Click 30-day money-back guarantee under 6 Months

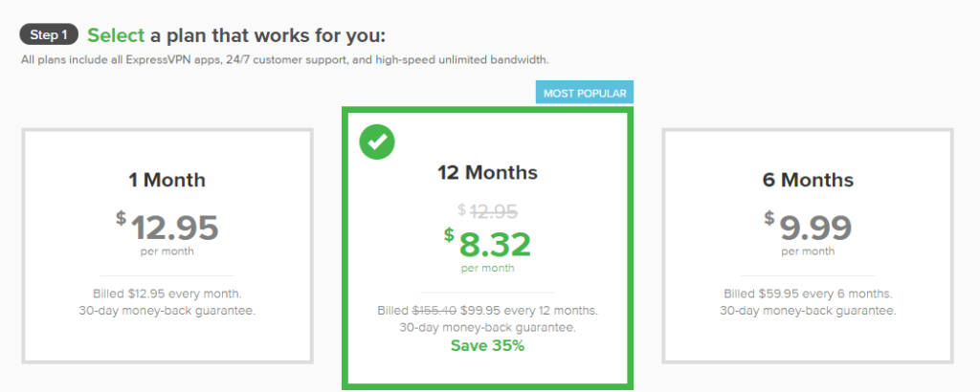(x=807, y=311)
